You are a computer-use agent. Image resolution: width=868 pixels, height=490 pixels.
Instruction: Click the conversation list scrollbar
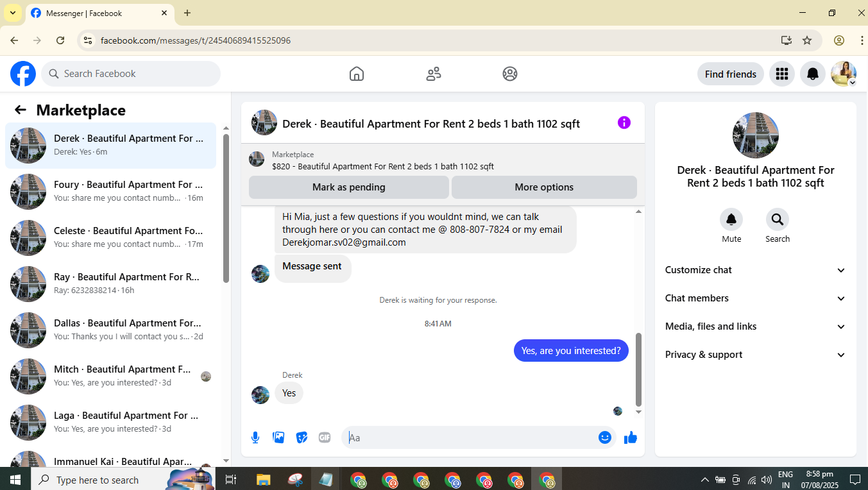(x=226, y=208)
